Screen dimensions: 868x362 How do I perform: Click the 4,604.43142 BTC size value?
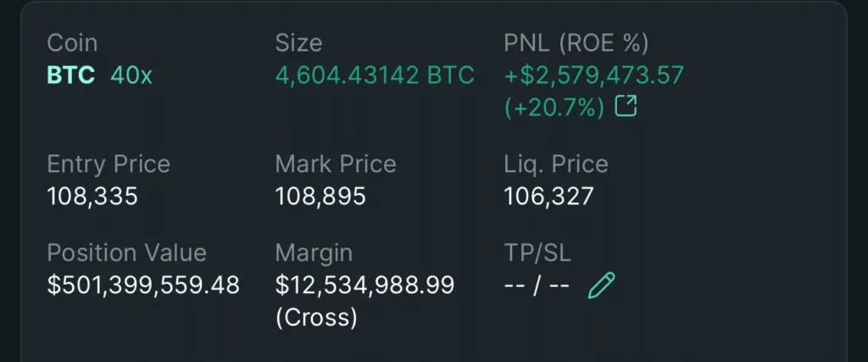pyautogui.click(x=375, y=75)
